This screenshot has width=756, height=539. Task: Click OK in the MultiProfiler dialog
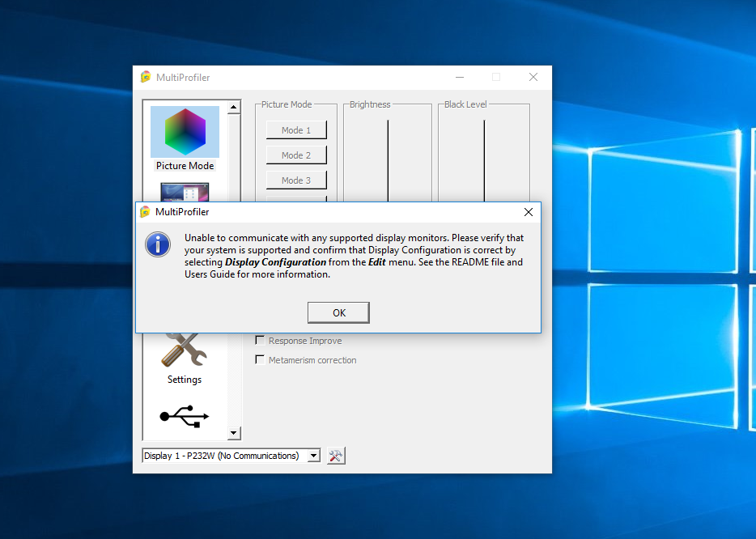338,313
